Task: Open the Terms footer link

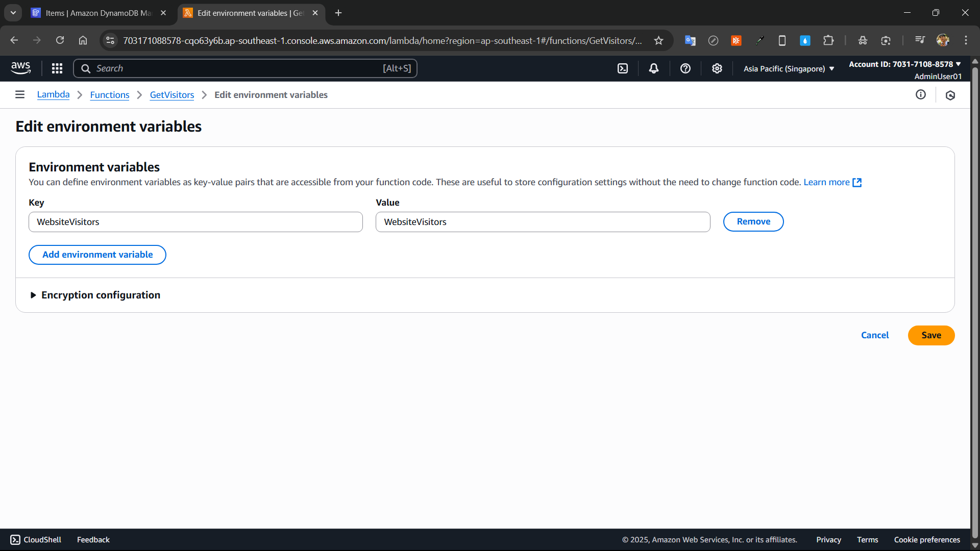Action: pos(867,540)
